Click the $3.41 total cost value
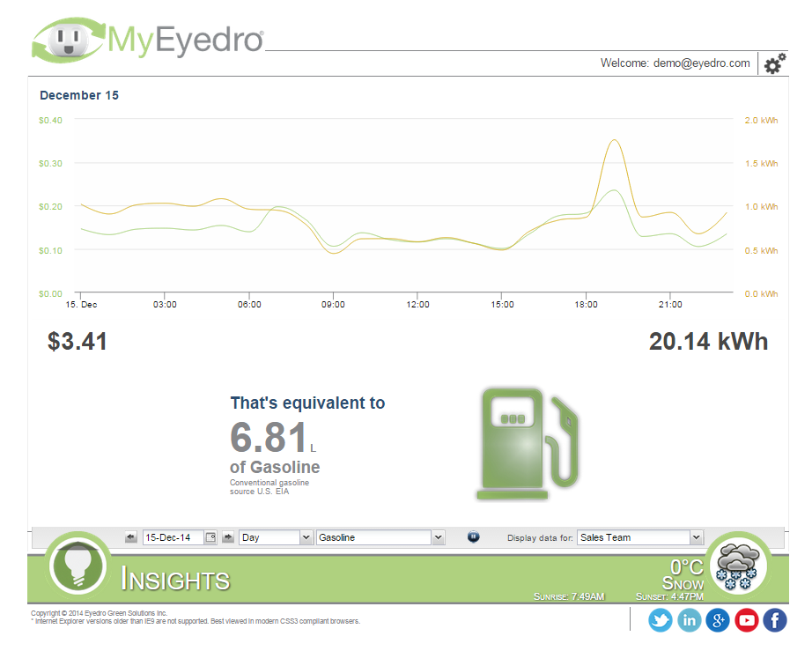 tap(78, 342)
